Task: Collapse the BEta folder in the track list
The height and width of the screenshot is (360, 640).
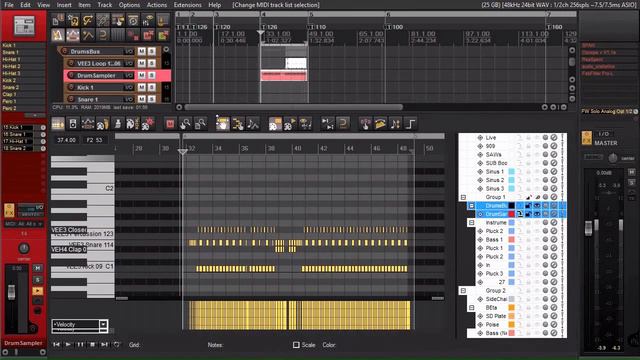Action: click(471, 307)
